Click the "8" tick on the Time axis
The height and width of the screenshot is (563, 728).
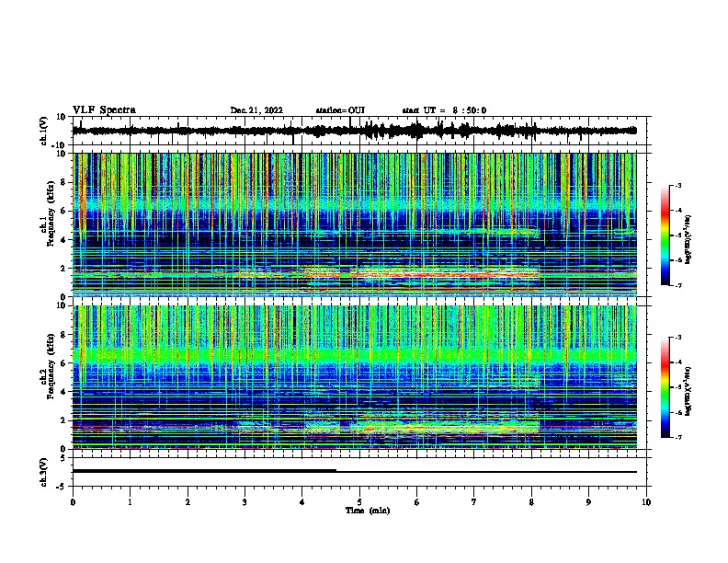coord(531,502)
